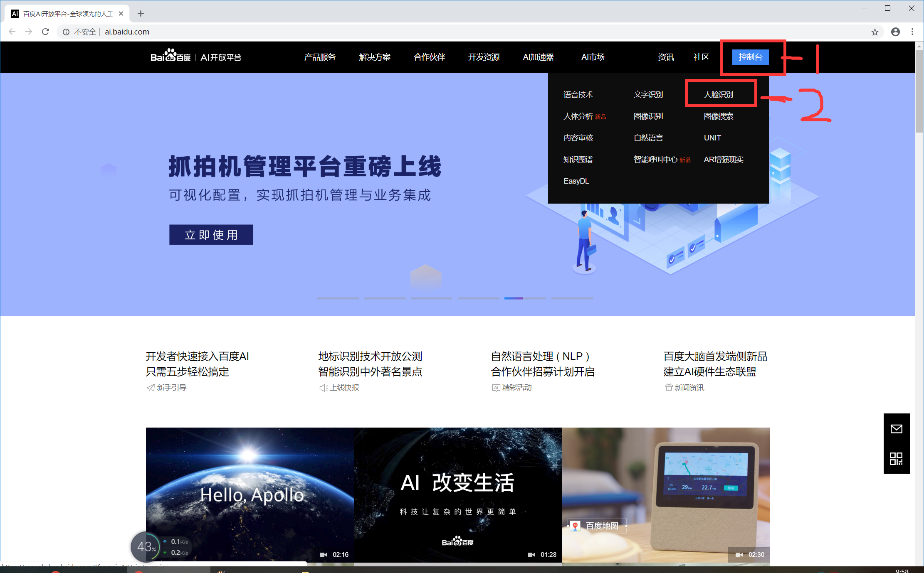
Task: Open the browser profile avatar icon
Action: click(x=896, y=32)
